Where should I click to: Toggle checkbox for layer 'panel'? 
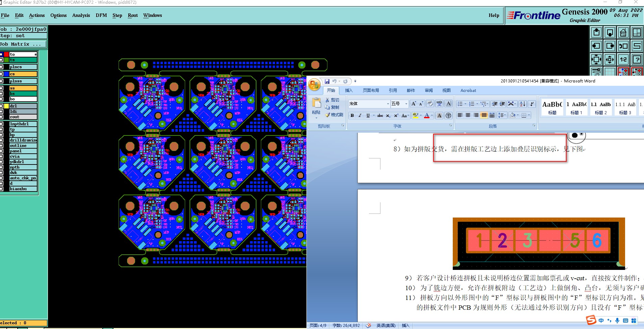[1, 151]
